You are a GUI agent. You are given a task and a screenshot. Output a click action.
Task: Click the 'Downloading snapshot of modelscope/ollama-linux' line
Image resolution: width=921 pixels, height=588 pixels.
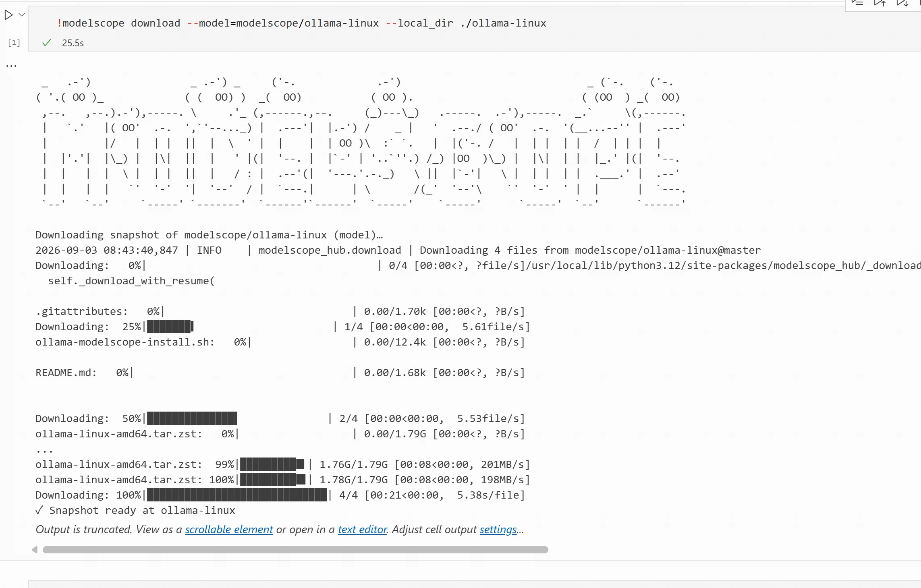pyautogui.click(x=209, y=235)
